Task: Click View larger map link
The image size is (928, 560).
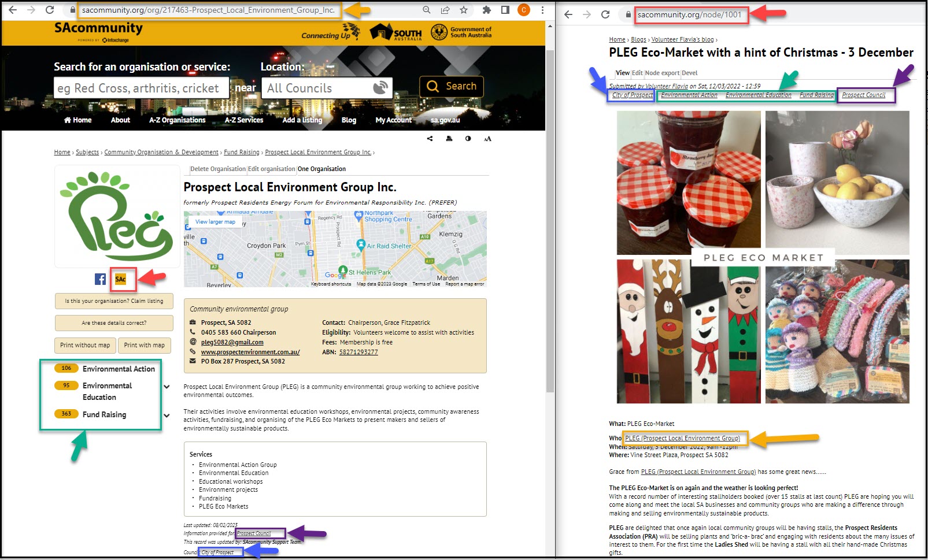Action: pos(215,221)
